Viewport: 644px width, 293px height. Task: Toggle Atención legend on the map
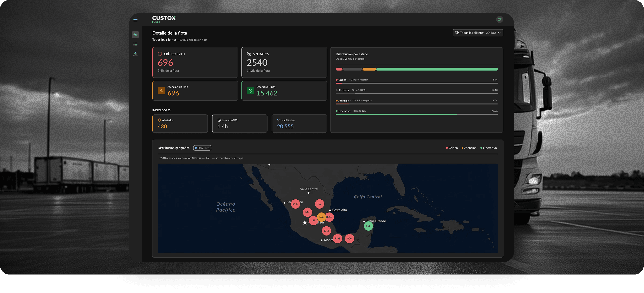pos(469,148)
